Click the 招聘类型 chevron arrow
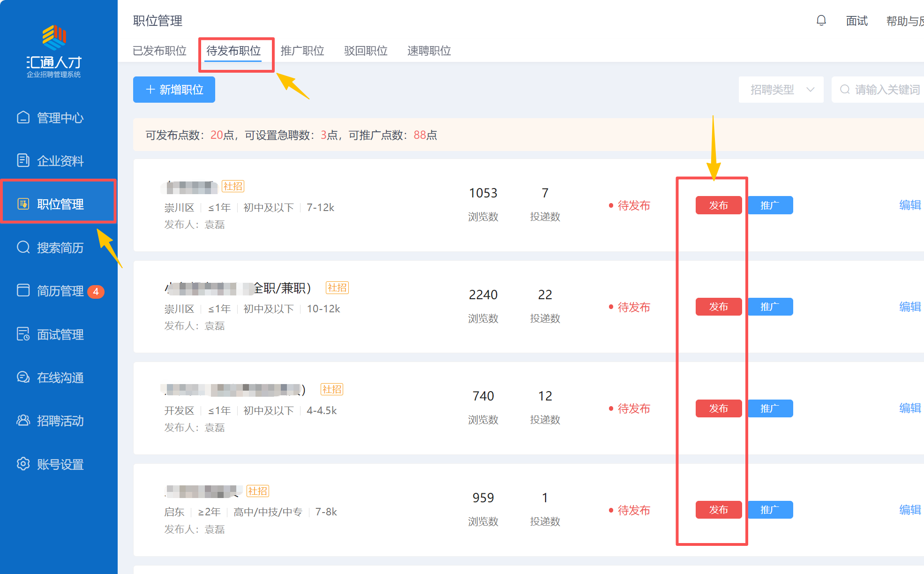 (810, 90)
